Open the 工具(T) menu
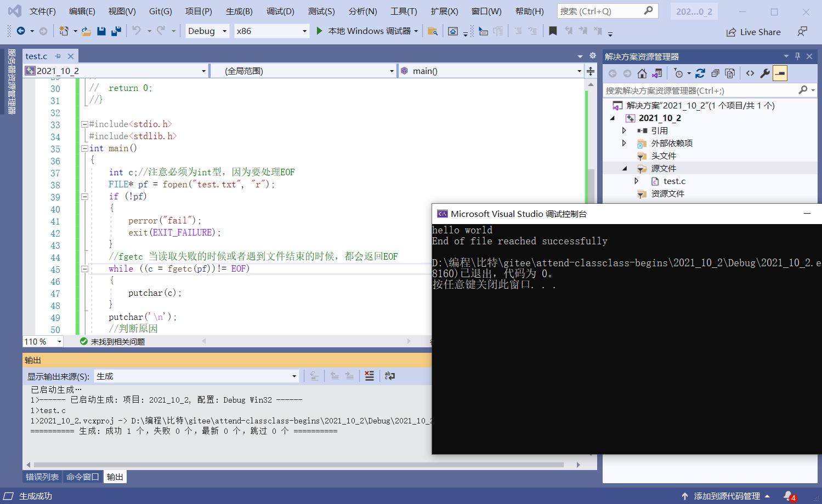822x504 pixels. point(404,11)
